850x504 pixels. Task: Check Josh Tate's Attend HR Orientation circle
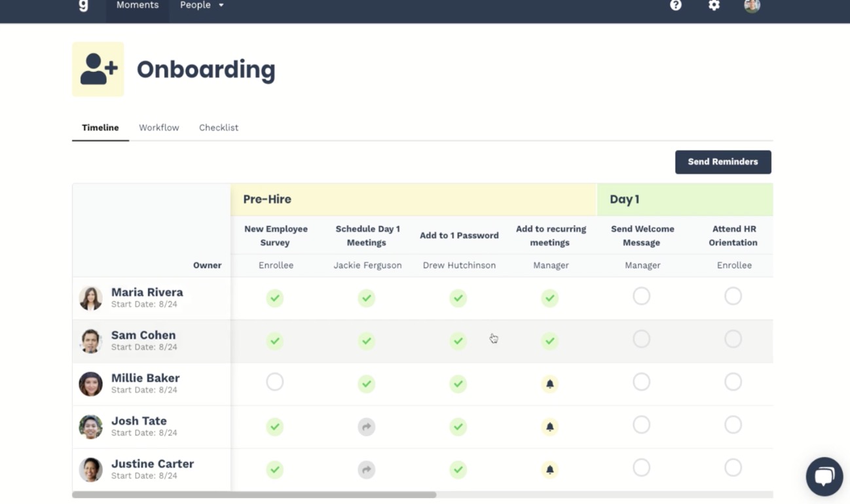click(x=733, y=425)
